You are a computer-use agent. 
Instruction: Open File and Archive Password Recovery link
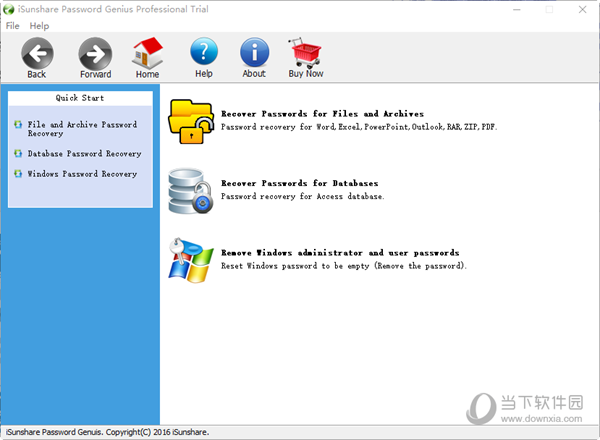click(82, 129)
